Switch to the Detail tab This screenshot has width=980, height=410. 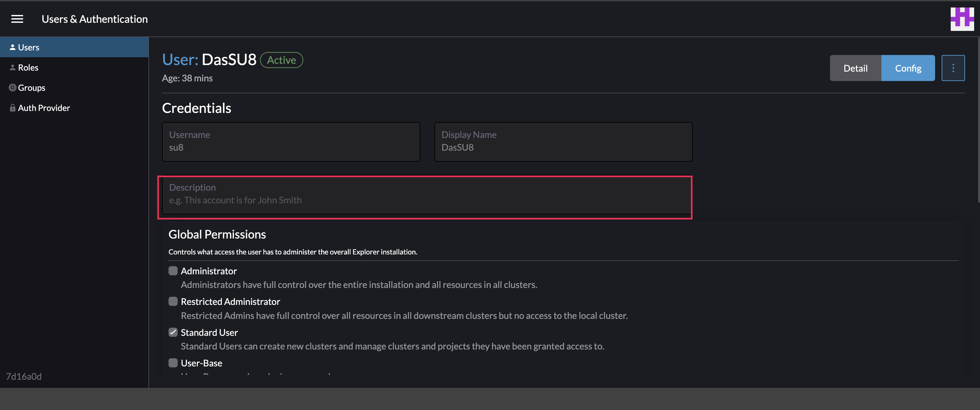click(x=855, y=68)
